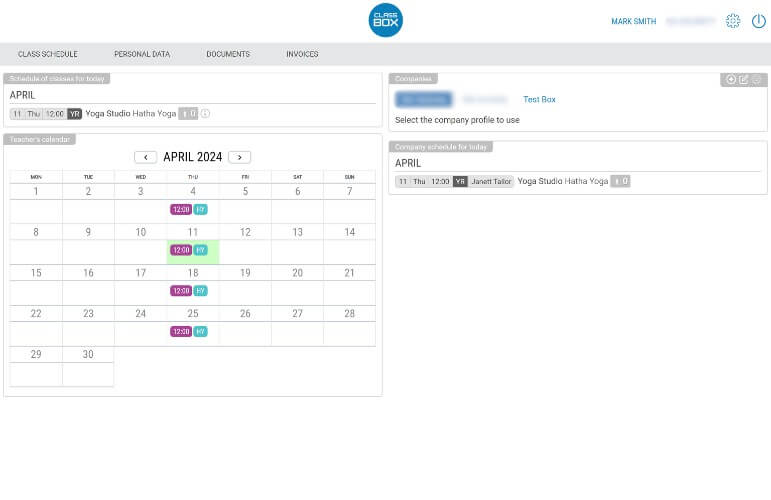This screenshot has width=771, height=500.
Task: Select the highlighted blue company profile button
Action: [423, 99]
